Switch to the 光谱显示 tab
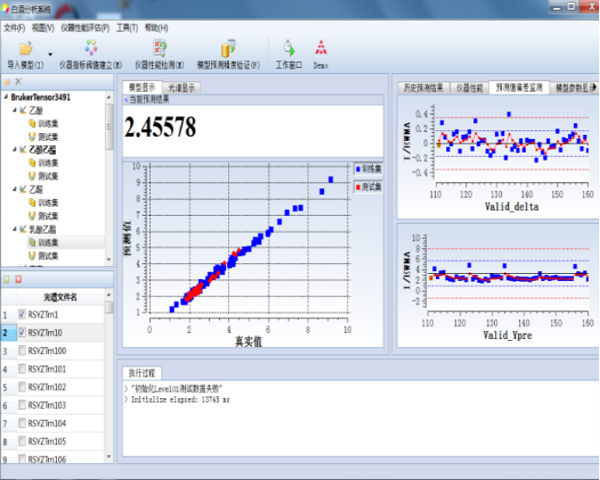The image size is (600, 480). pyautogui.click(x=183, y=88)
